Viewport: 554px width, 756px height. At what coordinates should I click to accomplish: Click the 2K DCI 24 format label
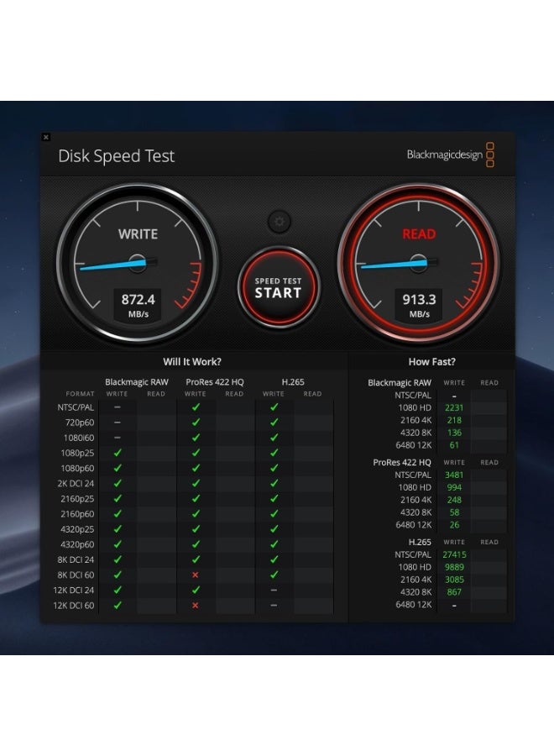tap(76, 483)
